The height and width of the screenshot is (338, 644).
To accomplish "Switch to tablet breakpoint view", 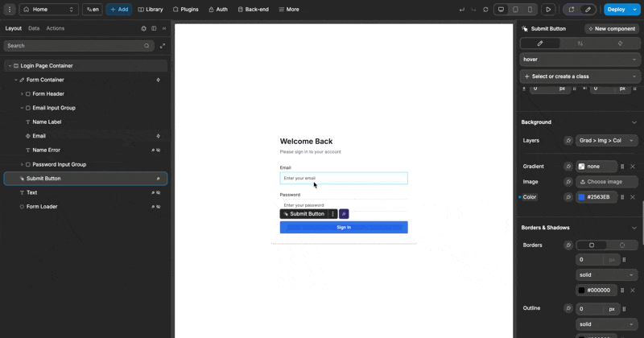I will (x=515, y=10).
